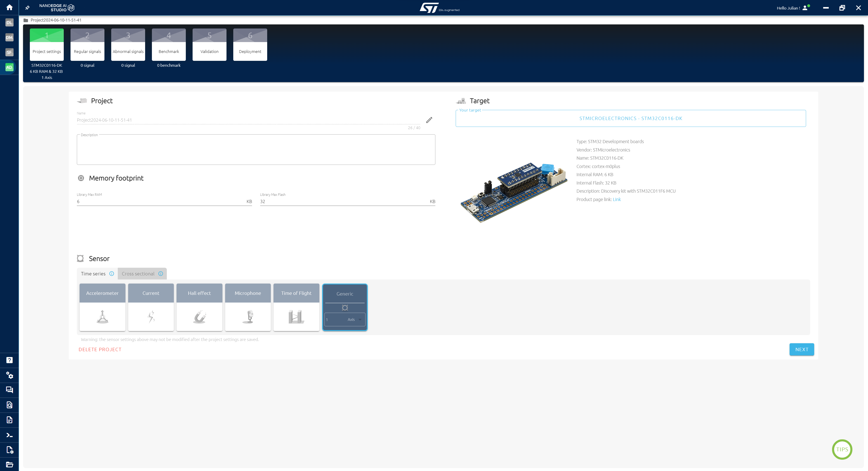This screenshot has width=868, height=471.
Task: Click 'Vendor: STMicroelectronics' text
Action: tap(603, 150)
